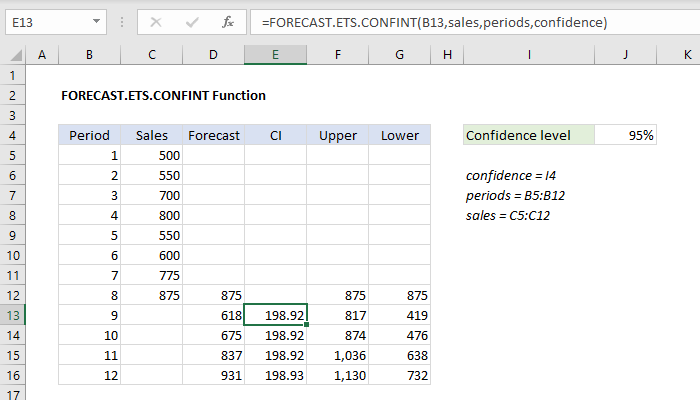
Task: Select row 13 header
Action: (12, 315)
